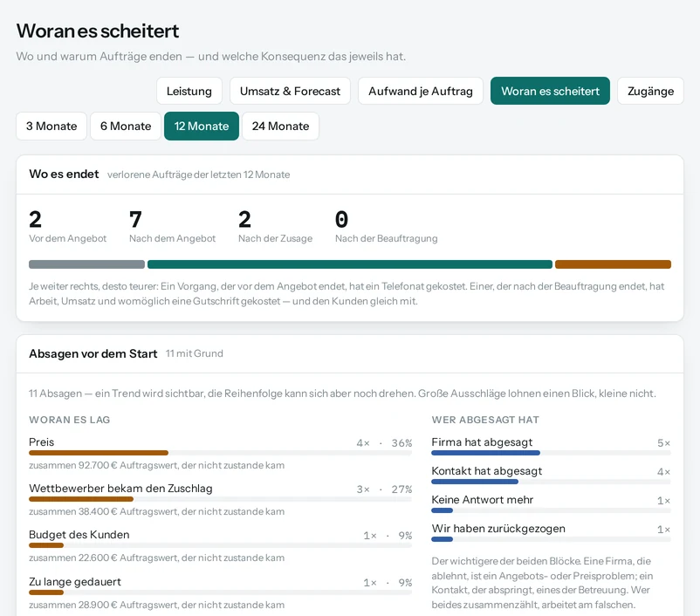Click the green Nach dem Angebot bar segment
This screenshot has width=700, height=616.
point(350,264)
